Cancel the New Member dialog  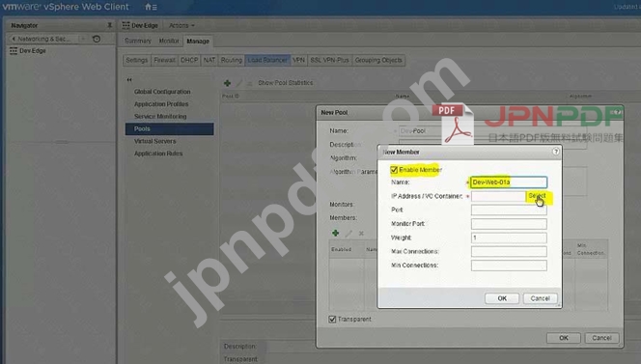(540, 298)
